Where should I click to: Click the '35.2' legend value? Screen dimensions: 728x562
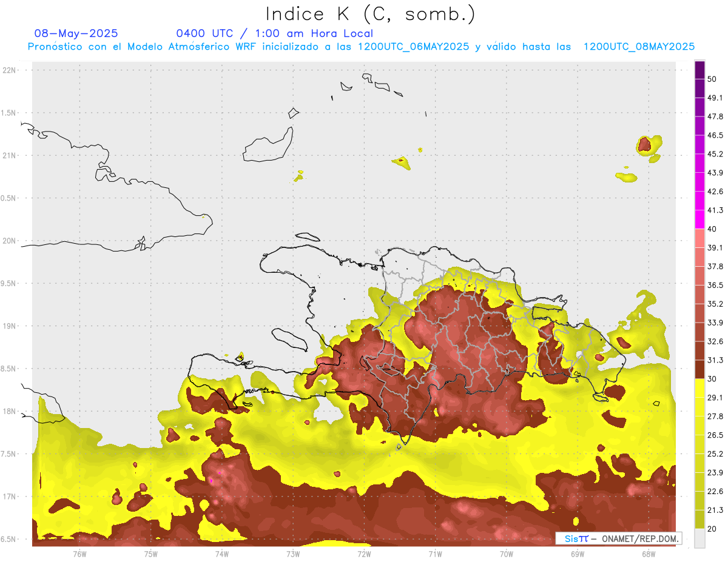tap(715, 304)
